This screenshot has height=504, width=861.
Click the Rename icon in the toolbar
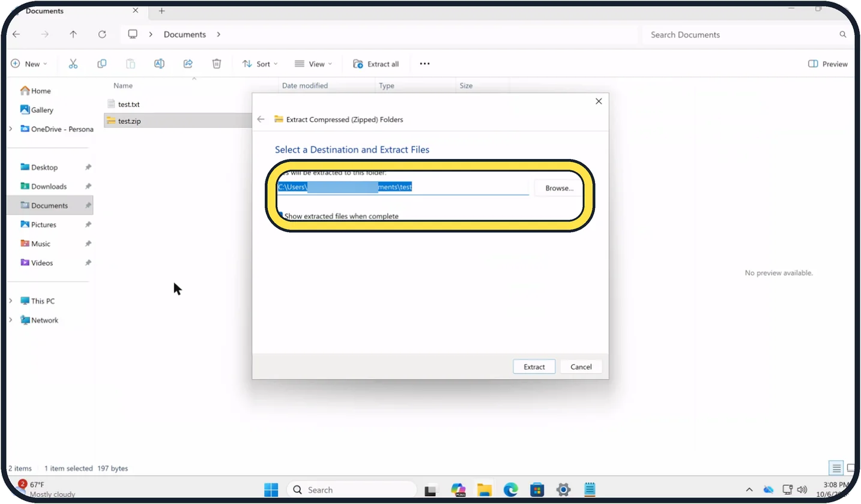[159, 64]
